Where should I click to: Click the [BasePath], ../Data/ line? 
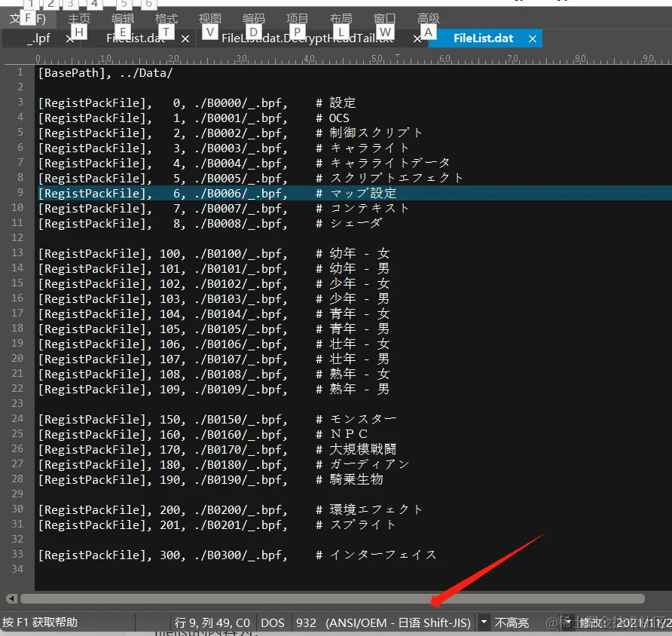105,73
